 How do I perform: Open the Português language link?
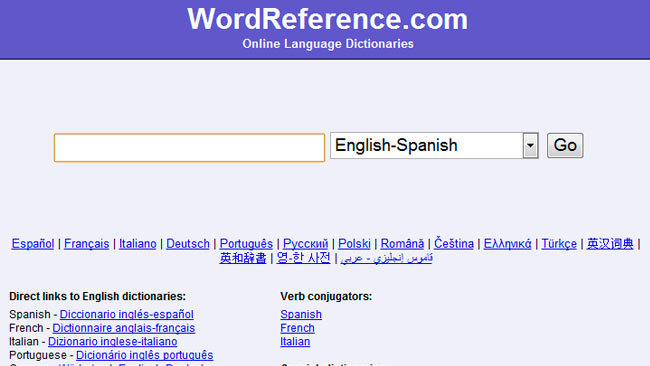coord(246,244)
